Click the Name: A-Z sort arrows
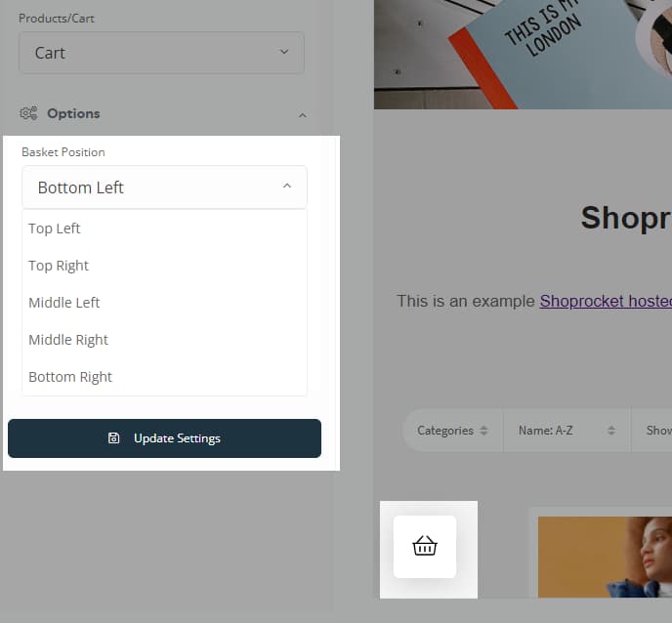Viewport: 672px width, 623px height. click(611, 431)
